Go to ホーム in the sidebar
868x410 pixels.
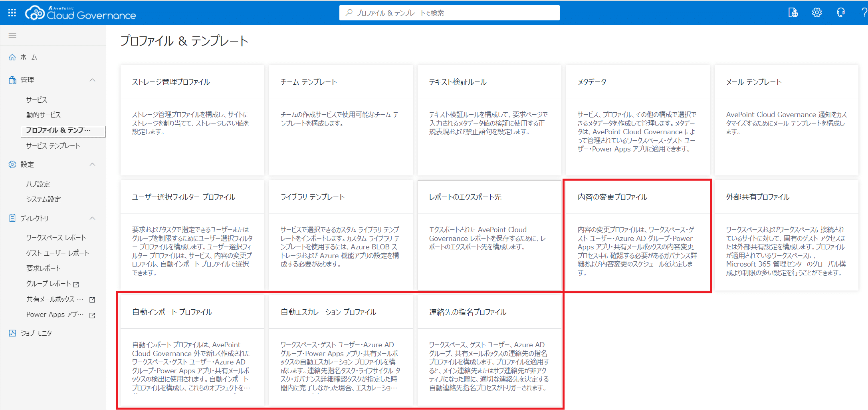[29, 57]
